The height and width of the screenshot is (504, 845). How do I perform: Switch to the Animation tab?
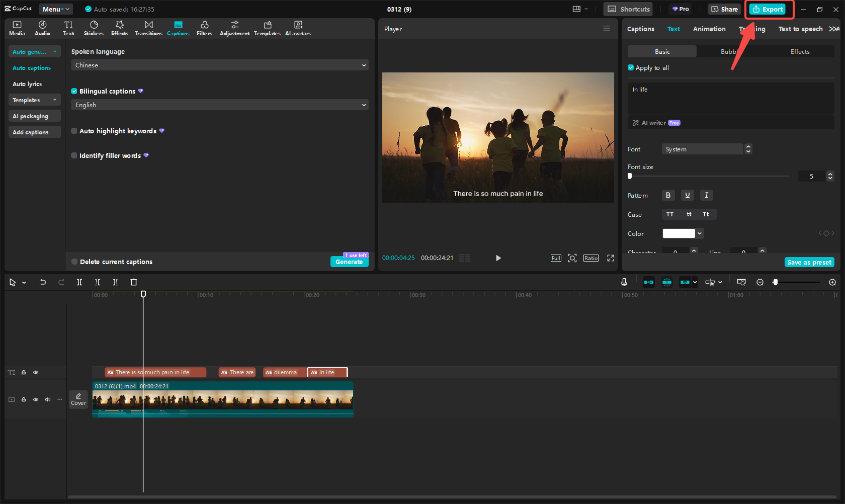(709, 29)
